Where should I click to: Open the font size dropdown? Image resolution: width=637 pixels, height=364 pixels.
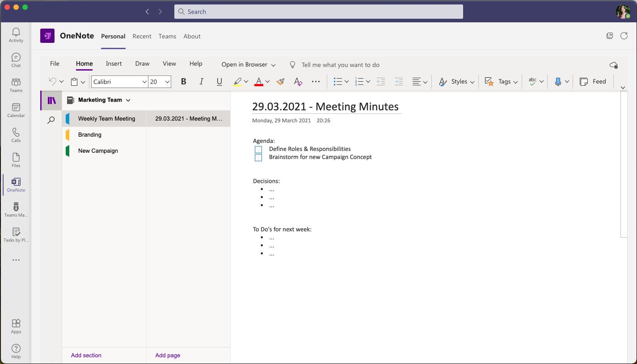(167, 82)
